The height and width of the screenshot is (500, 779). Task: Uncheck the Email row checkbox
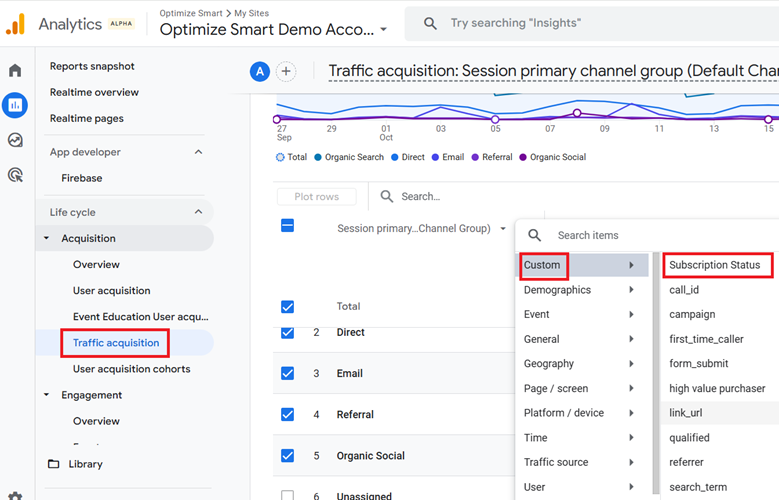coord(288,373)
